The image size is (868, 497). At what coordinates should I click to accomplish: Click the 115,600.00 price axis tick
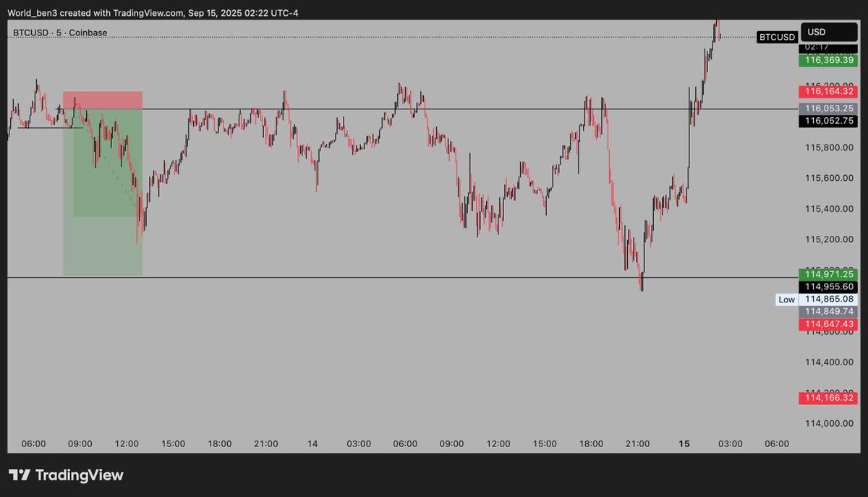click(x=830, y=178)
